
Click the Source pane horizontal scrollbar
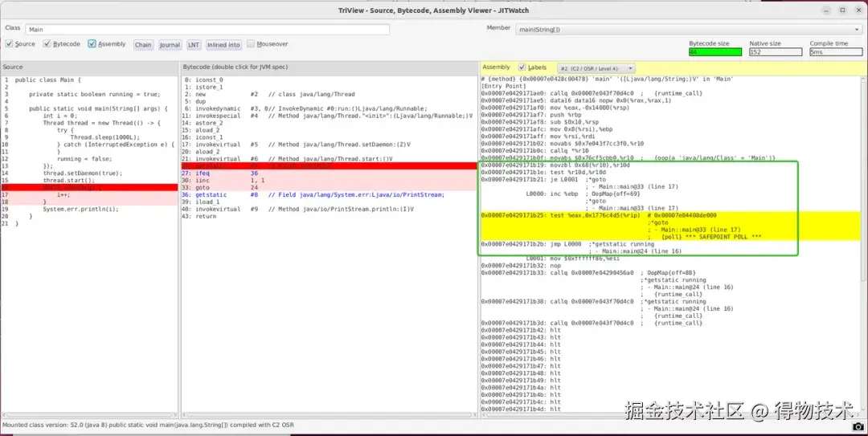[x=89, y=414]
